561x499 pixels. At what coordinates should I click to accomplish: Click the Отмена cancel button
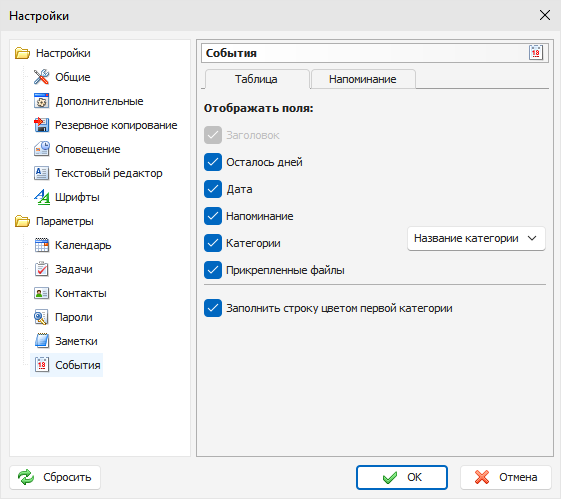pyautogui.click(x=506, y=477)
